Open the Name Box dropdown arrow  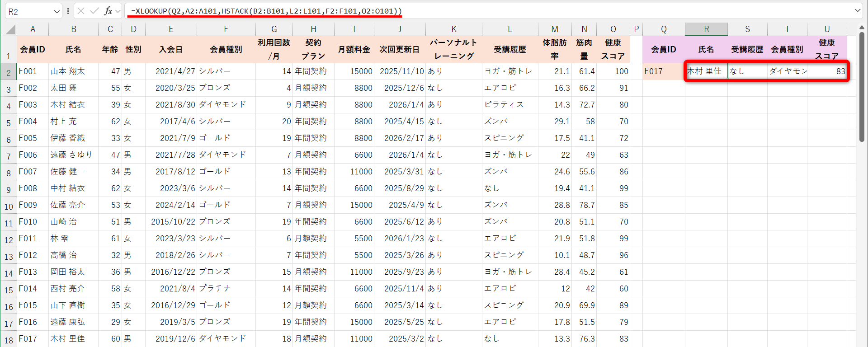(57, 11)
